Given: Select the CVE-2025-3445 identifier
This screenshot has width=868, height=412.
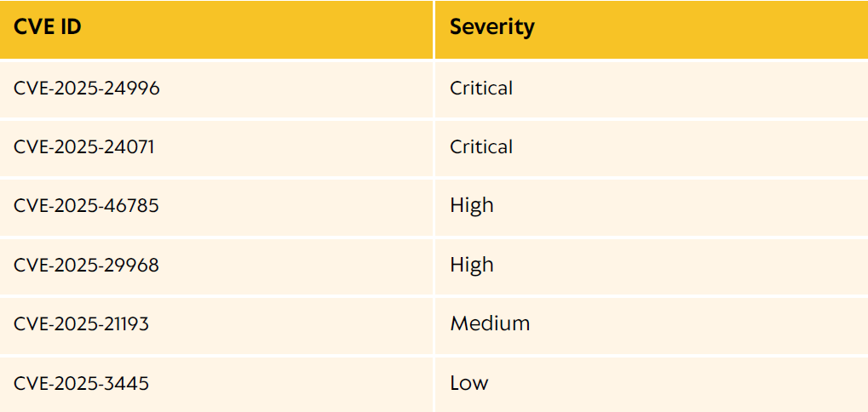Looking at the screenshot, I should [81, 383].
